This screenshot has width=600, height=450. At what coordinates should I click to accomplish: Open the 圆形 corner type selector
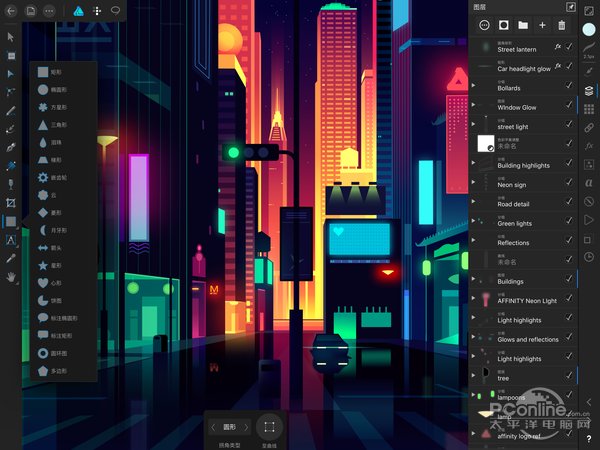pyautogui.click(x=230, y=427)
